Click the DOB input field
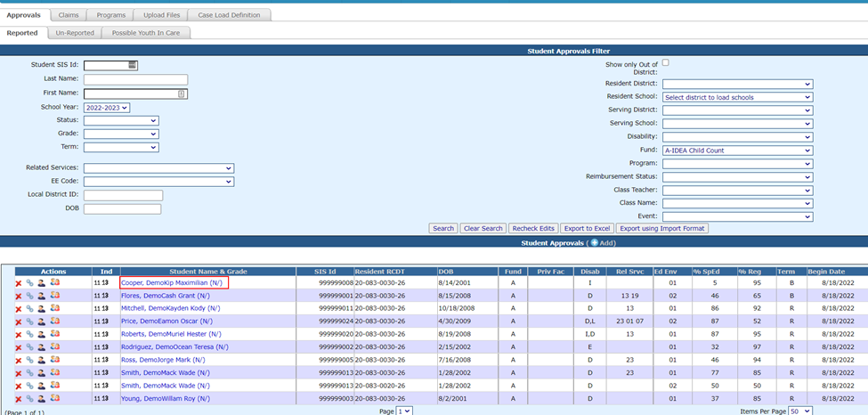The width and height of the screenshot is (868, 415). click(x=122, y=209)
